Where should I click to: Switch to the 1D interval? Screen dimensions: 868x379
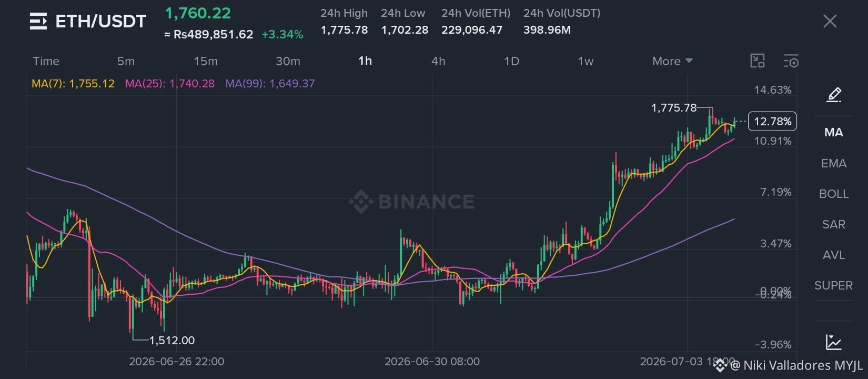click(x=511, y=61)
